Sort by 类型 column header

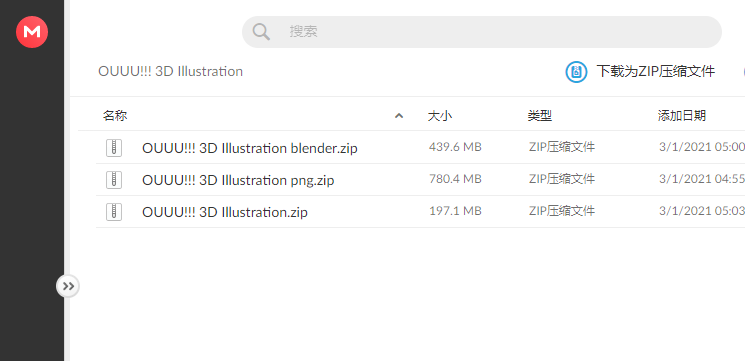coord(540,115)
